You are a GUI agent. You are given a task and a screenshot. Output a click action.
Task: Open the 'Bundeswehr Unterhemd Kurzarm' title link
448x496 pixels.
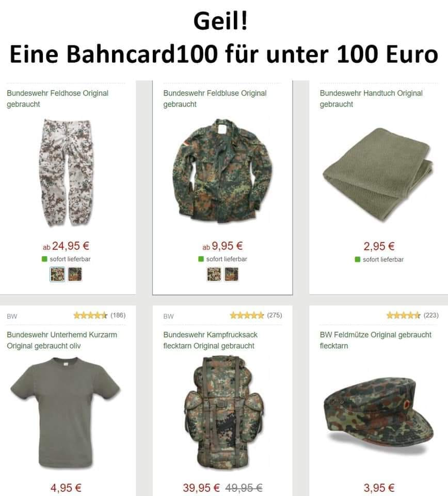tap(62, 340)
